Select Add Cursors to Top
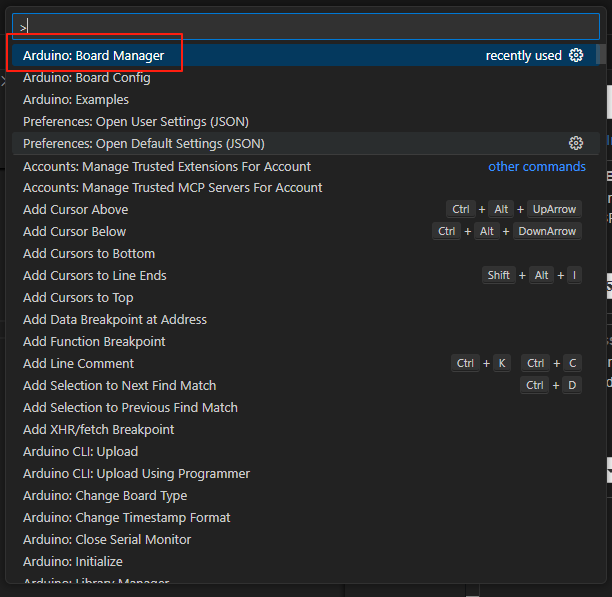The image size is (612, 597). pyautogui.click(x=306, y=297)
